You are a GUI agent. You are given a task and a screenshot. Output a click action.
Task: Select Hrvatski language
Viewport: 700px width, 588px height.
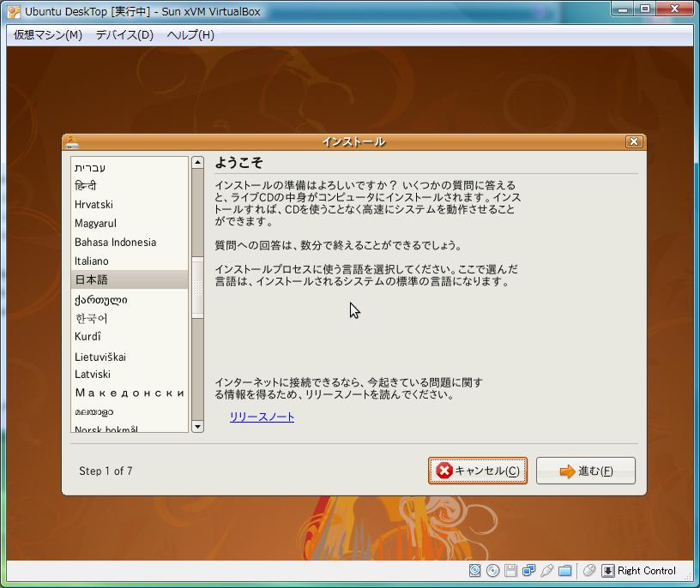(129, 204)
